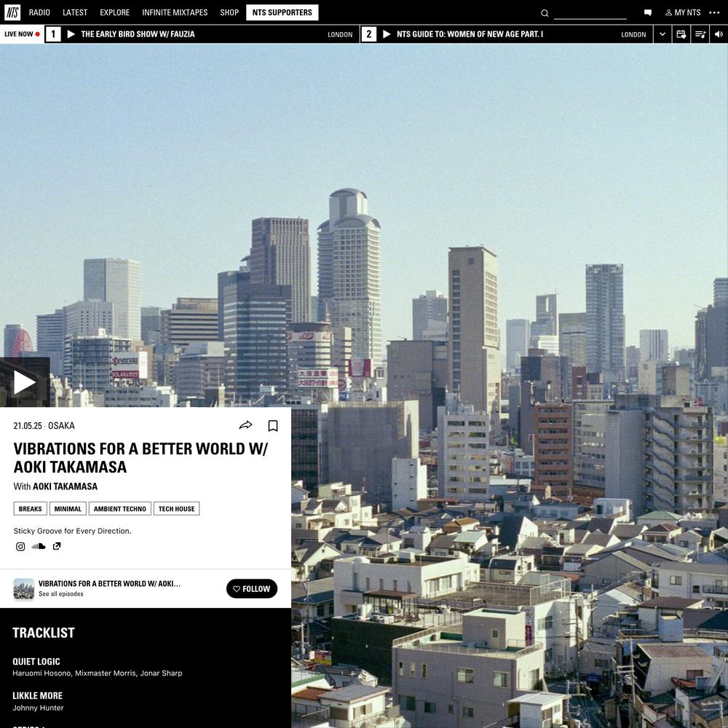Visit the Shop page
728x728 pixels.
[x=229, y=12]
